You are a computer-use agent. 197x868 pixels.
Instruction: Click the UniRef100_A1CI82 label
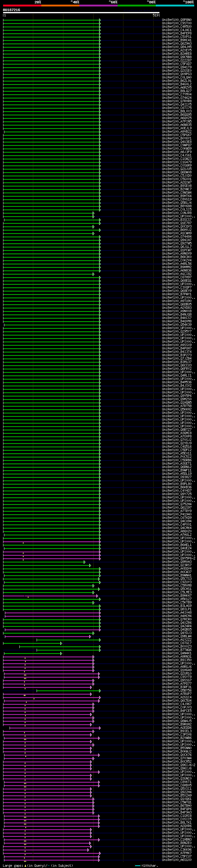(176, 274)
